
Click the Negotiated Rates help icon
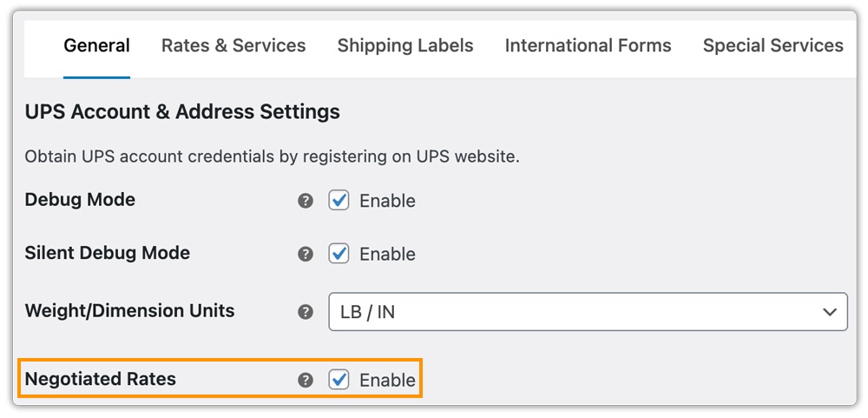tap(306, 380)
